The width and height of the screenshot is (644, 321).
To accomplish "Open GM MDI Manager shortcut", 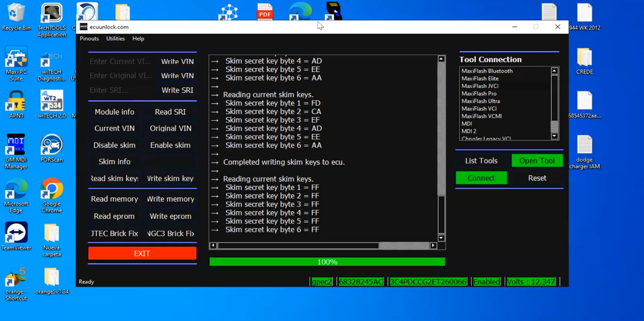I will pos(16,151).
